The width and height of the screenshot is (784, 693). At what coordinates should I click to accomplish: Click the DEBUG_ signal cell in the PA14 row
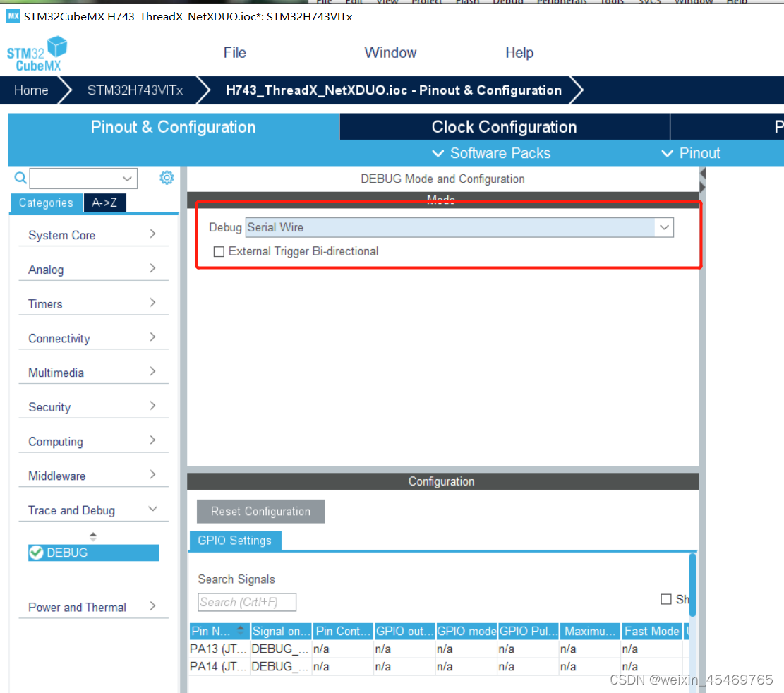pos(280,666)
